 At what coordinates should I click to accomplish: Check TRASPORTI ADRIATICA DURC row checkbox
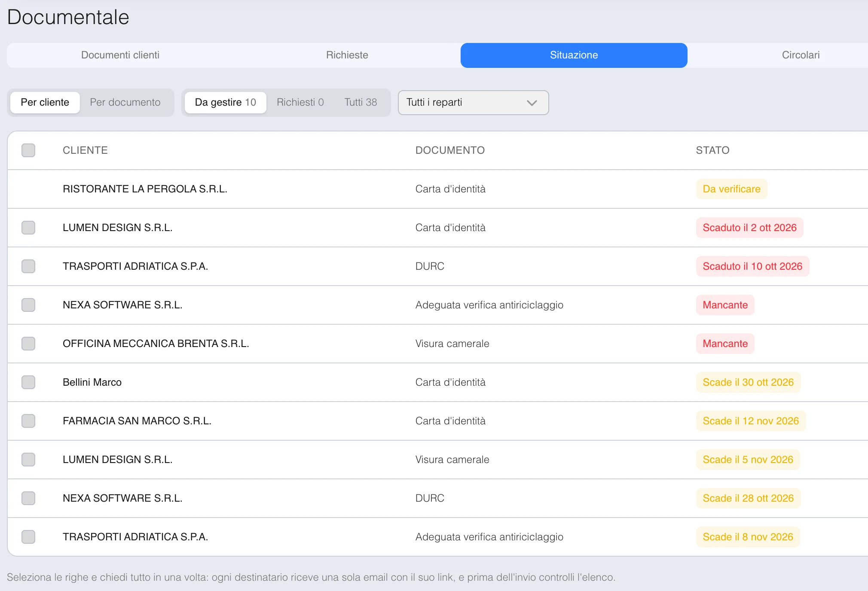28,266
